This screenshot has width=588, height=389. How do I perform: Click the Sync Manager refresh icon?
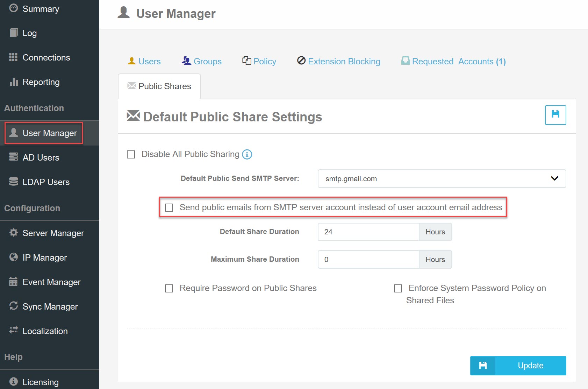14,306
